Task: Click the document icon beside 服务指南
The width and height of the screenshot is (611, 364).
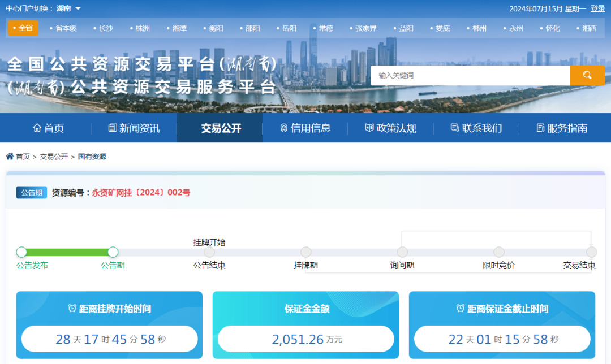Action: point(540,128)
